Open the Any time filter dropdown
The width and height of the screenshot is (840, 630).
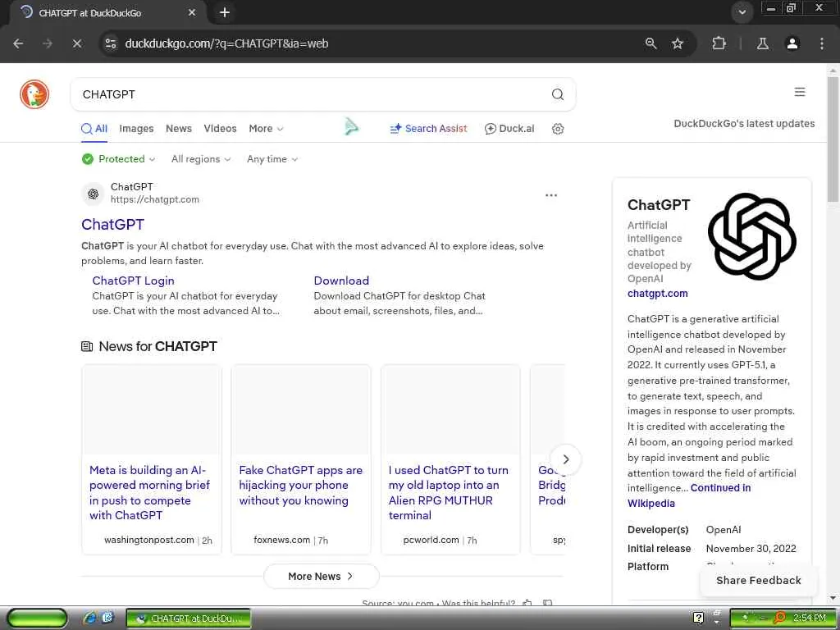coord(272,159)
